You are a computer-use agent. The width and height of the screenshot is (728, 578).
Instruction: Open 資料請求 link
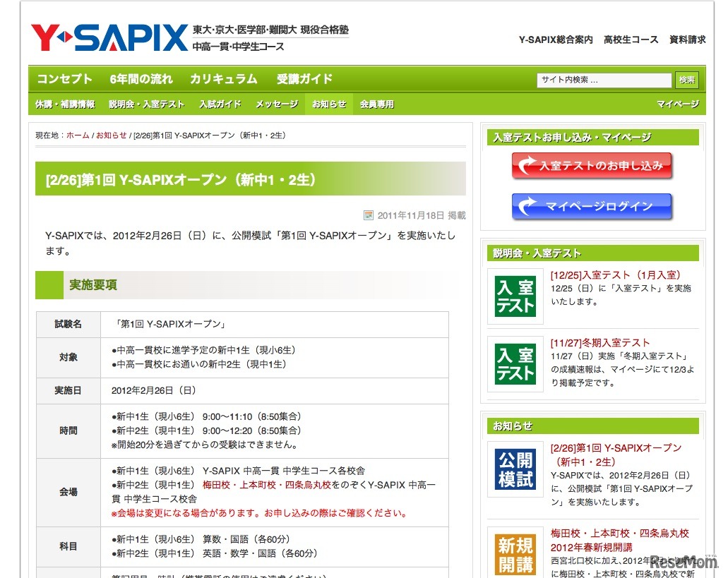tap(688, 40)
